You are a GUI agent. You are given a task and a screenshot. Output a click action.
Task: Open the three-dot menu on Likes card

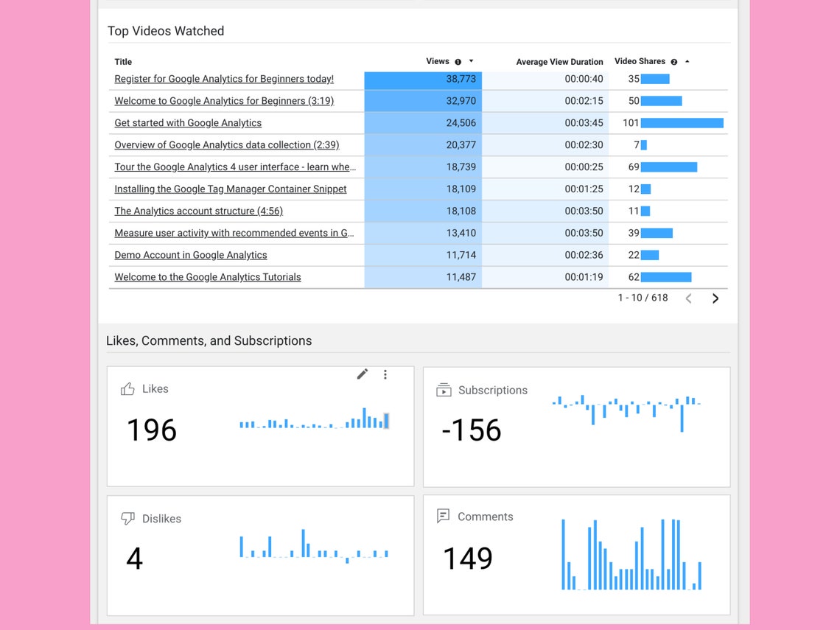[385, 374]
